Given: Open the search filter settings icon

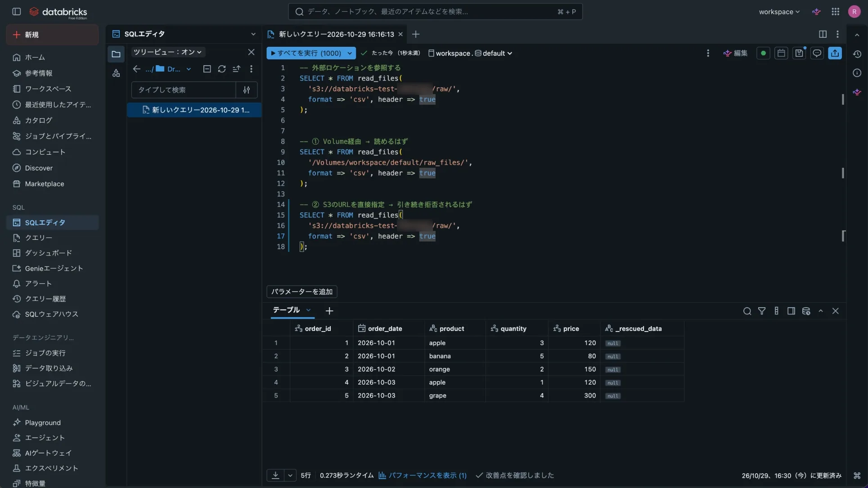Looking at the screenshot, I should click(247, 90).
